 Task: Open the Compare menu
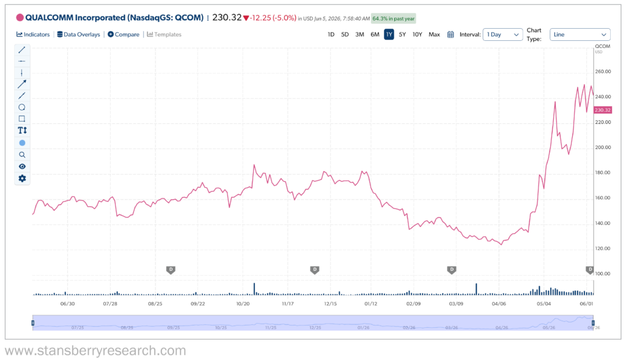tap(123, 35)
